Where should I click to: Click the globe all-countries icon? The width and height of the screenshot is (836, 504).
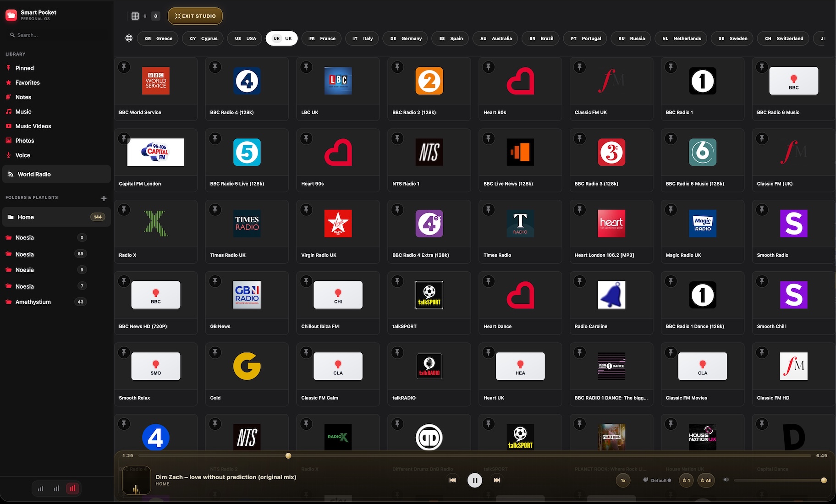click(x=129, y=38)
